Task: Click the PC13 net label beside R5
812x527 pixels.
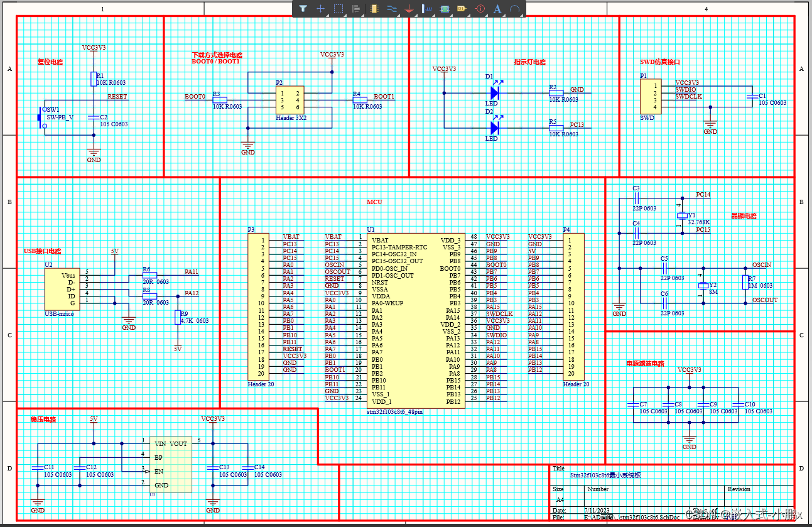Action: [x=577, y=125]
